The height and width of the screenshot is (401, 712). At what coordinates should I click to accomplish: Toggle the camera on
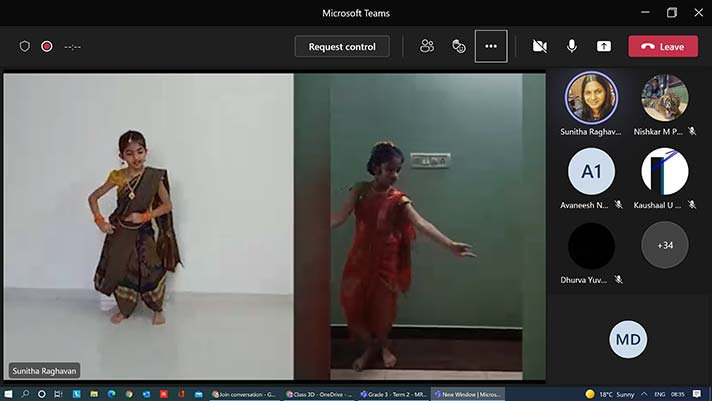[x=540, y=46]
